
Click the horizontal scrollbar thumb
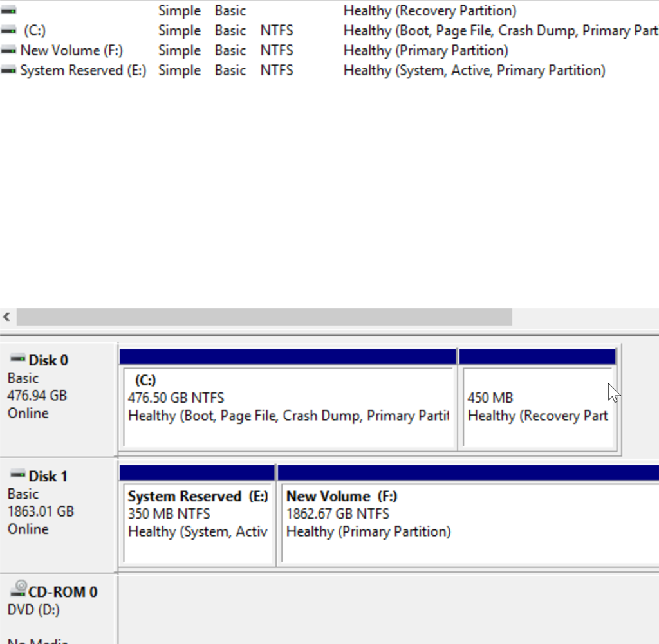[265, 317]
